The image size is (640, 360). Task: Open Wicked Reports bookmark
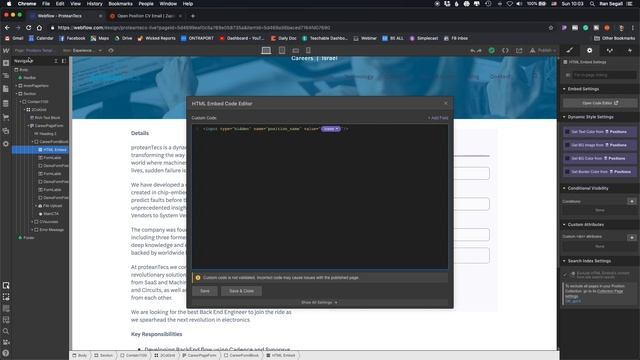point(156,38)
